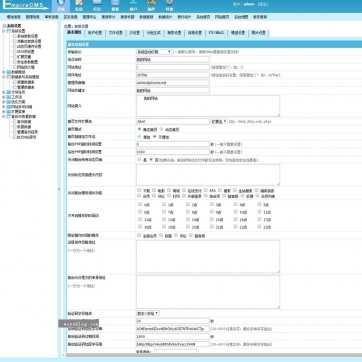Click the admin username link
The image size is (362, 362).
(x=249, y=4)
